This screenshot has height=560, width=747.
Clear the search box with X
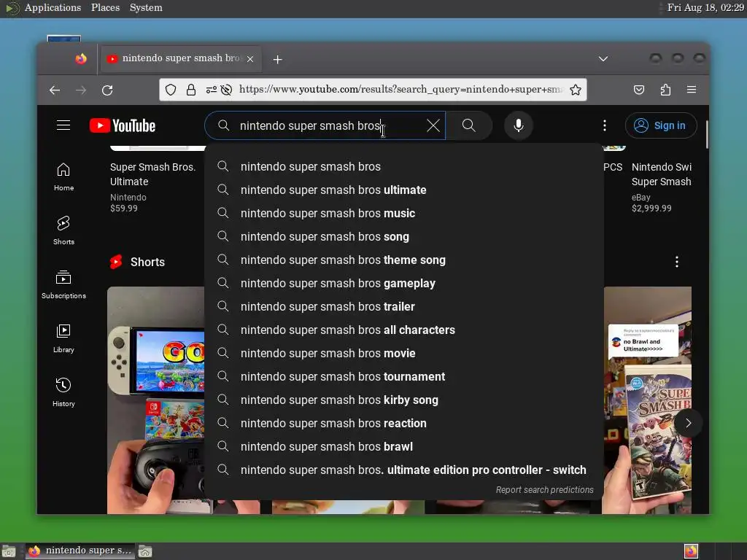click(x=433, y=125)
